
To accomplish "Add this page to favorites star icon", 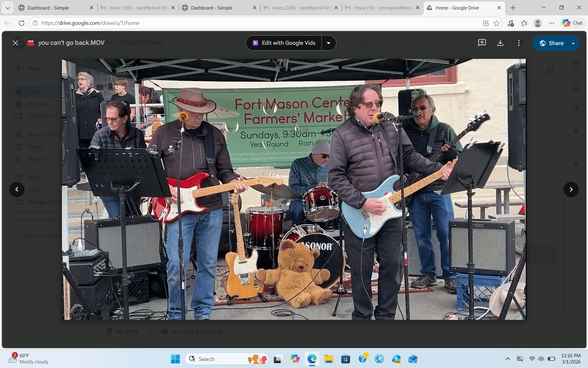I will 496,23.
